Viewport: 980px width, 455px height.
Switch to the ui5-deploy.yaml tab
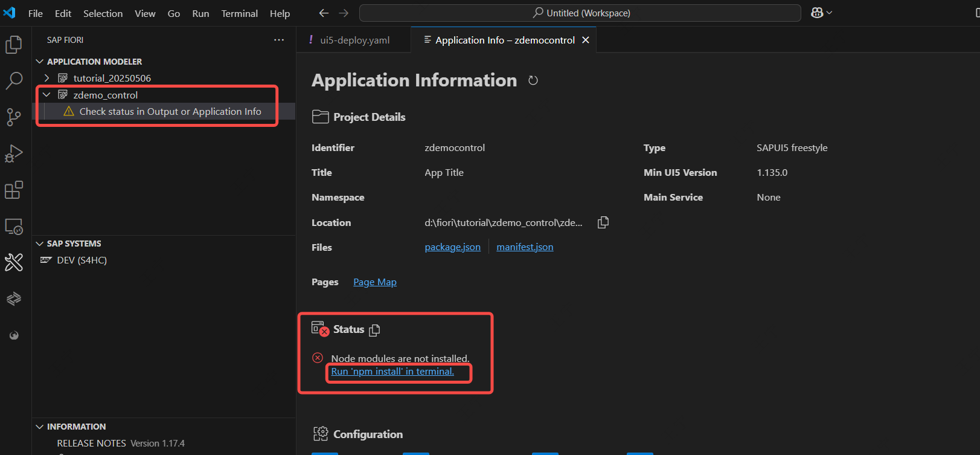354,40
